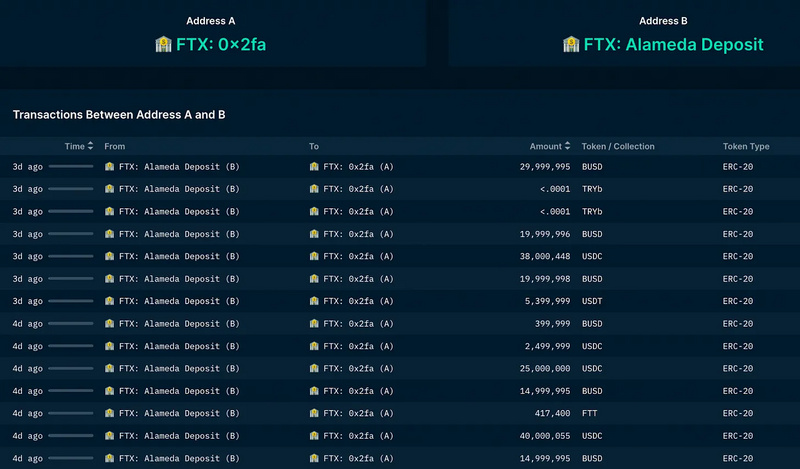The height and width of the screenshot is (469, 800).
Task: Click sender bank icon in 25,000,000 USDC row
Action: (110, 369)
